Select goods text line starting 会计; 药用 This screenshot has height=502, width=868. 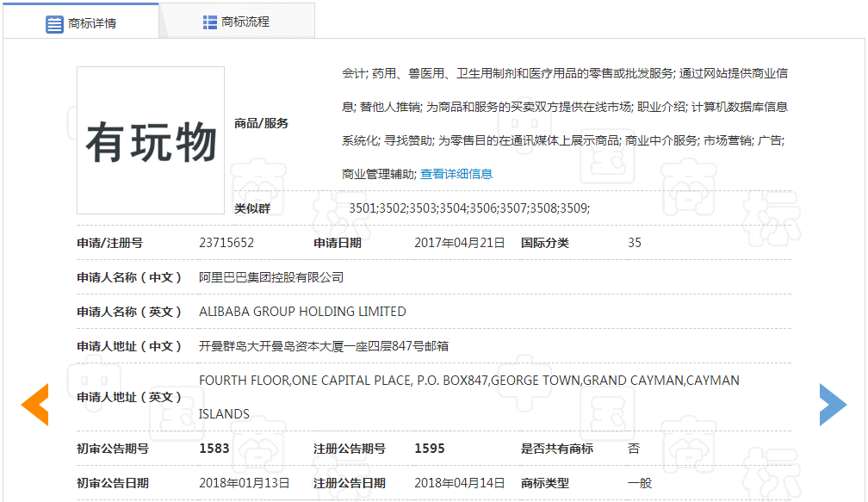565,73
